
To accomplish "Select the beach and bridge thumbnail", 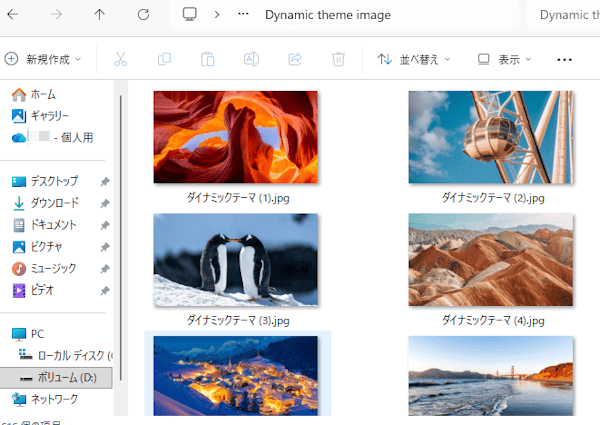I will [x=491, y=376].
